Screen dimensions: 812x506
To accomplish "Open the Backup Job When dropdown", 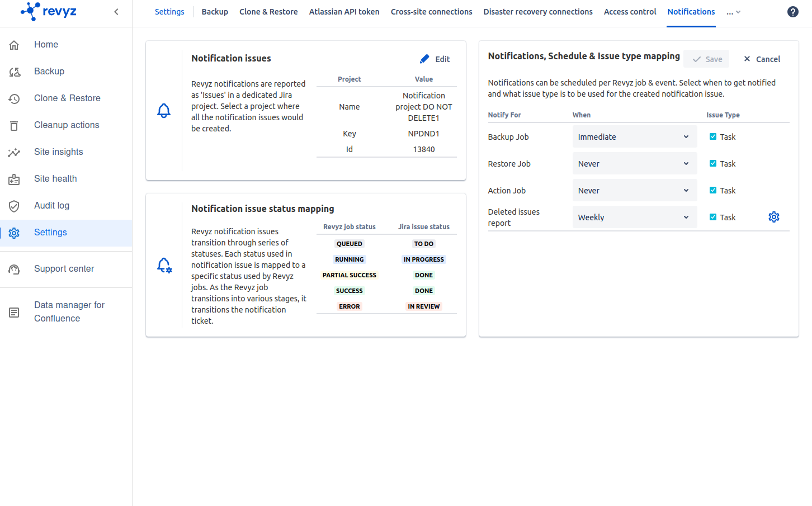I will 635,136.
